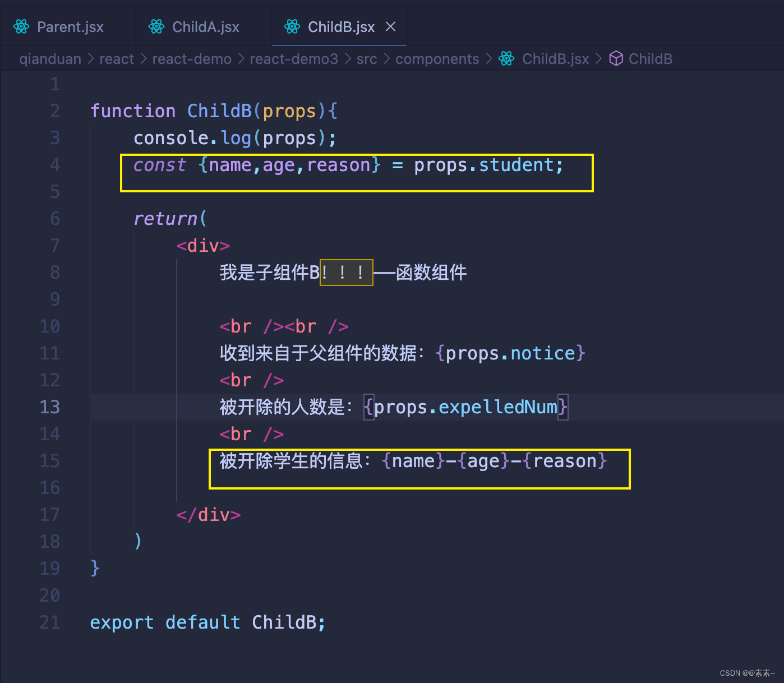Screen dimensions: 784x683
Task: Click the React icon on ChildB.jsx tab
Action: [x=292, y=27]
